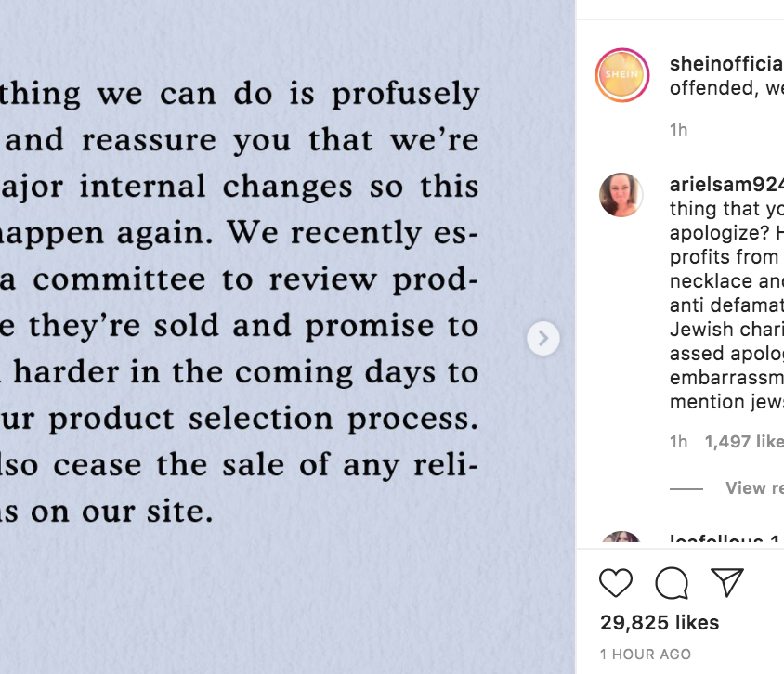Select the cut-off third commenter username

[x=726, y=538]
